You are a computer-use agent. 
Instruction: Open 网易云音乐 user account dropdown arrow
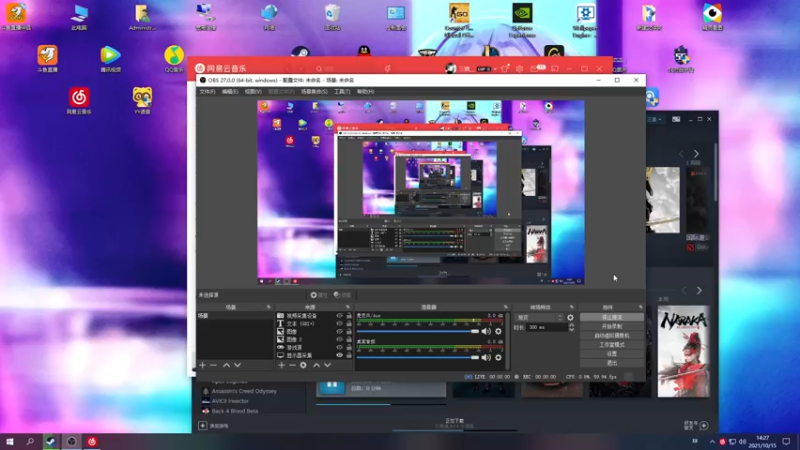pyautogui.click(x=495, y=69)
